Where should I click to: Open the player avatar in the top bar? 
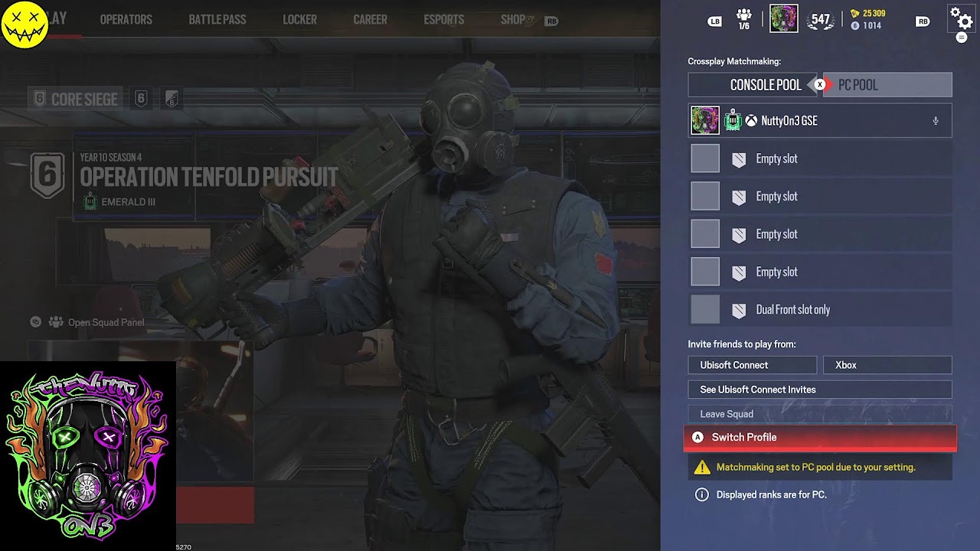(784, 18)
